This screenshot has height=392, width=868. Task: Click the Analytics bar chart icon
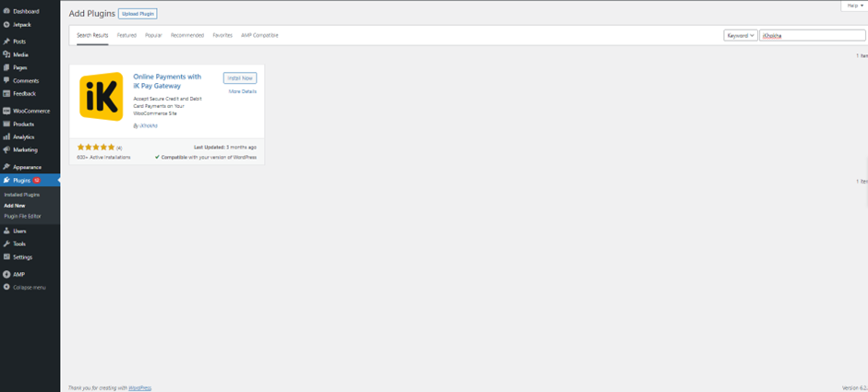pos(6,137)
